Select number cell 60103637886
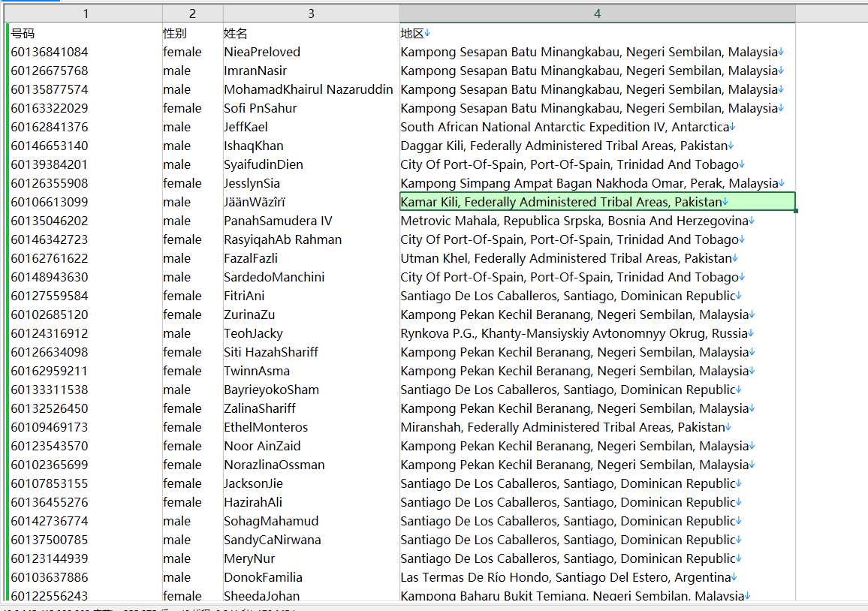 pos(86,578)
